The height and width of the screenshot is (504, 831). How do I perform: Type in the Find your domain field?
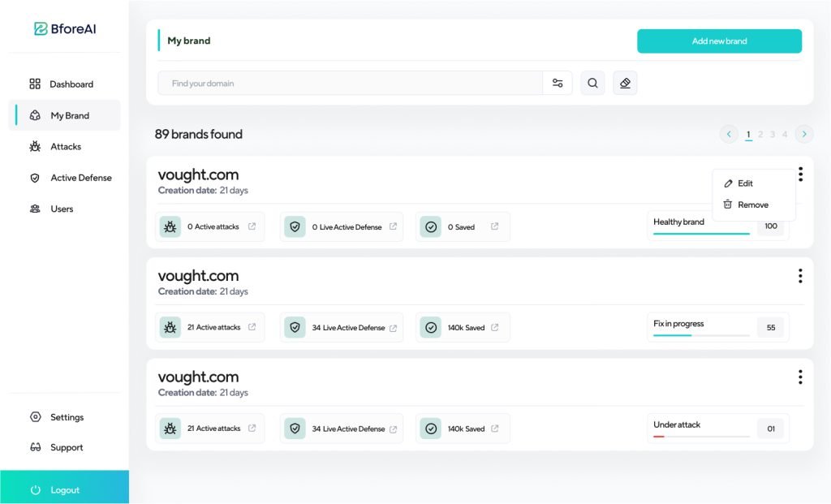coord(349,83)
